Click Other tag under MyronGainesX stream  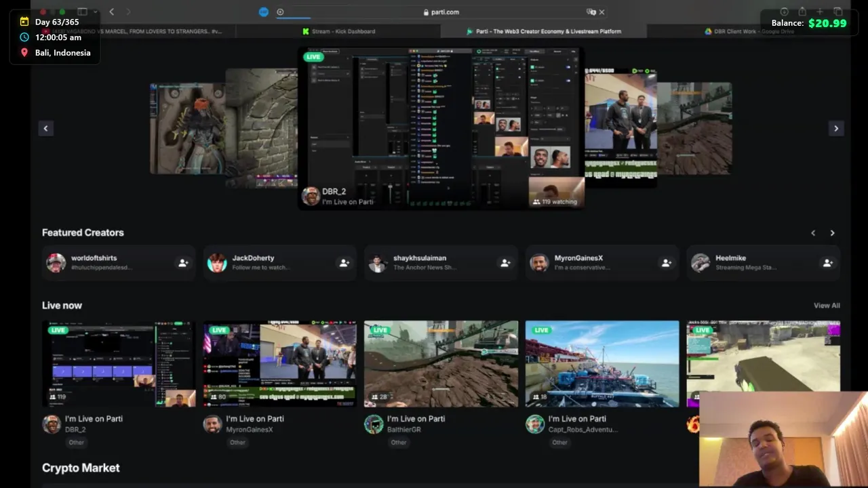[237, 443]
